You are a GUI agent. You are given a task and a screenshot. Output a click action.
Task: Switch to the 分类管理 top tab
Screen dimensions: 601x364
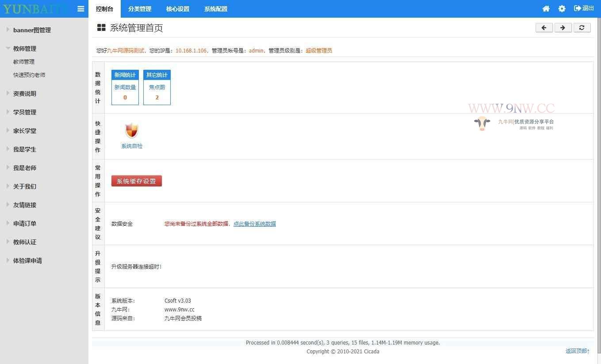(x=140, y=9)
